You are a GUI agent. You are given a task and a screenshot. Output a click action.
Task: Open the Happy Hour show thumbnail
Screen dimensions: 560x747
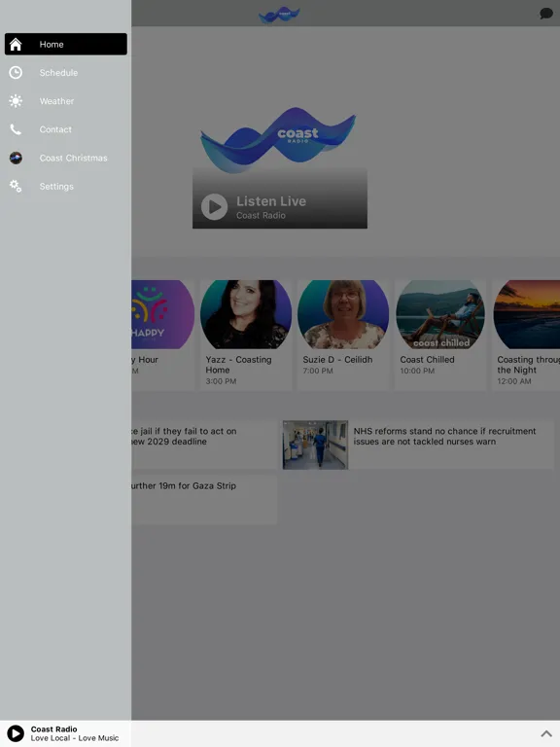[x=163, y=314]
